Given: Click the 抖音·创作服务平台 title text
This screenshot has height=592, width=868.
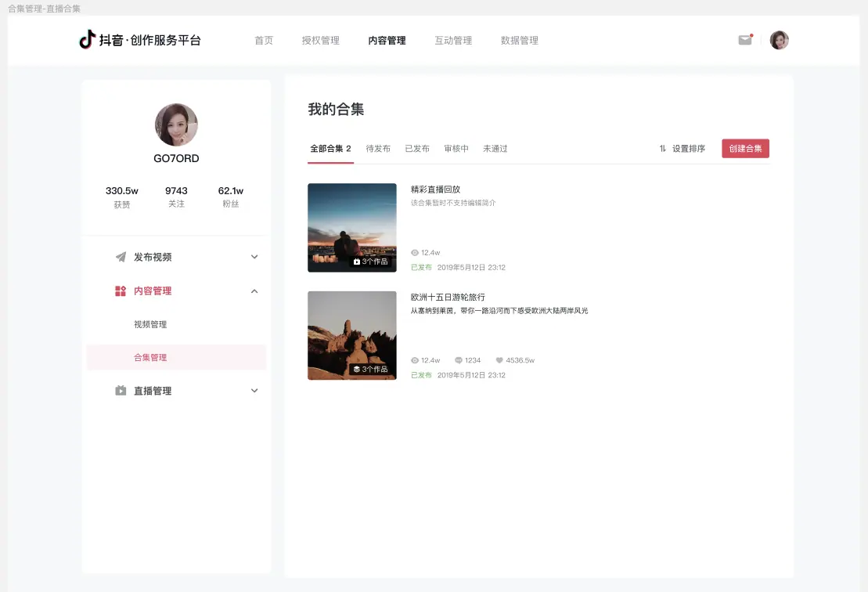Looking at the screenshot, I should pyautogui.click(x=150, y=40).
